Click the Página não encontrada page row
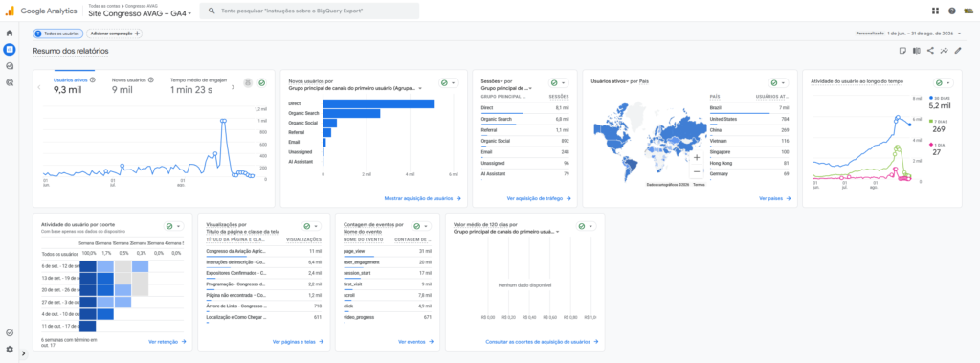980x363 pixels. (264, 295)
